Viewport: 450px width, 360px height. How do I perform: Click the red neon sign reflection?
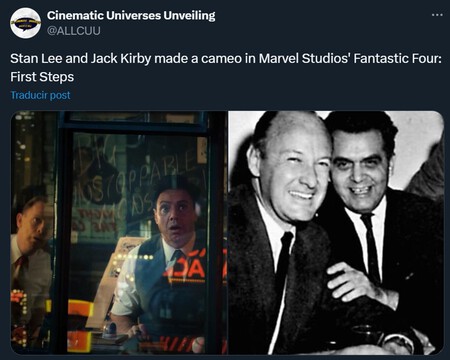pyautogui.click(x=187, y=269)
